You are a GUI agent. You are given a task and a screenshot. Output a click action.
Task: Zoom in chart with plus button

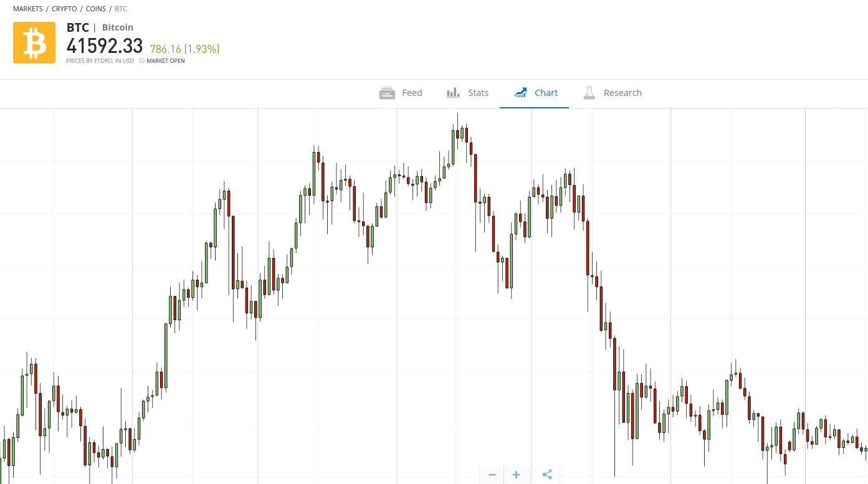pyautogui.click(x=516, y=475)
